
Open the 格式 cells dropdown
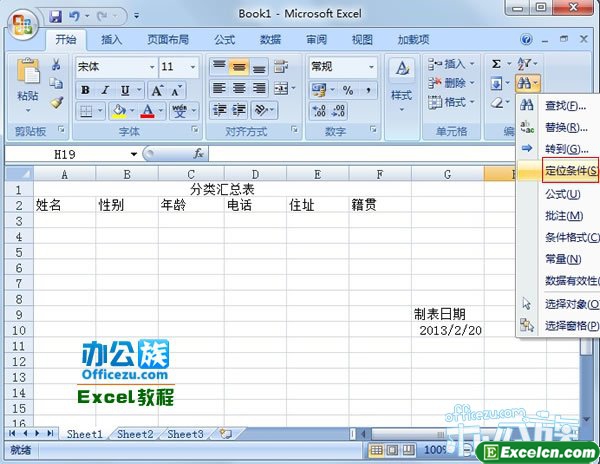452,102
